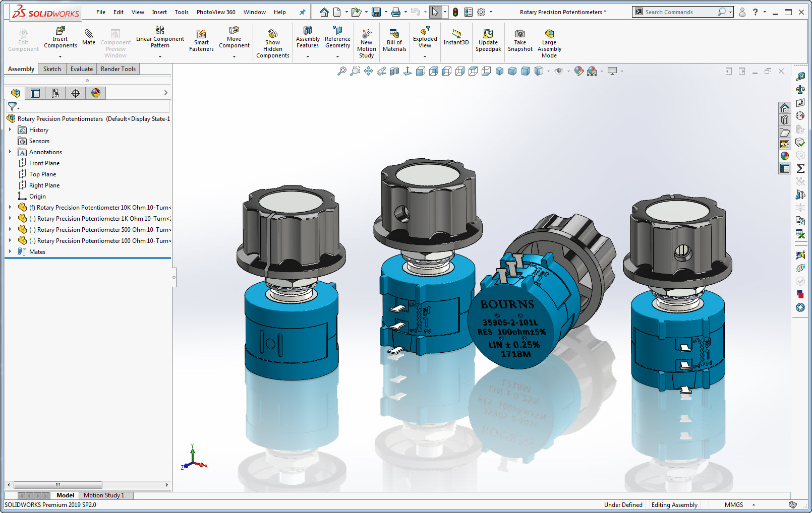Screen dimensions: 812x513
Task: Open DimXpertManager tab icon
Action: pos(76,93)
